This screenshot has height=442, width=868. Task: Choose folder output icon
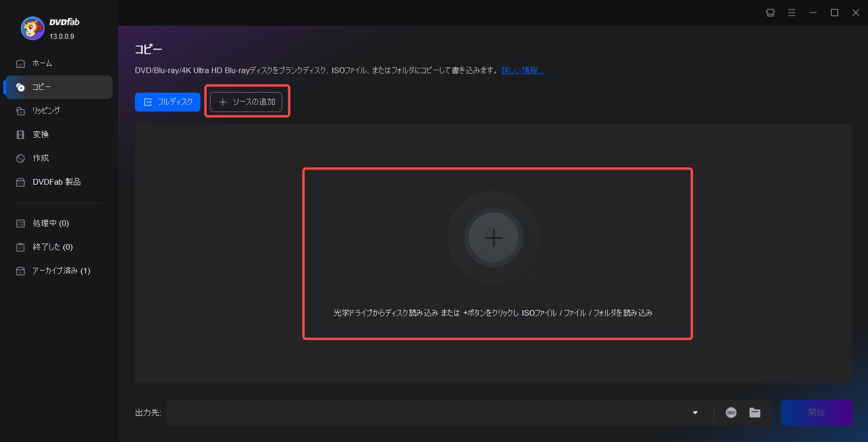click(x=755, y=413)
